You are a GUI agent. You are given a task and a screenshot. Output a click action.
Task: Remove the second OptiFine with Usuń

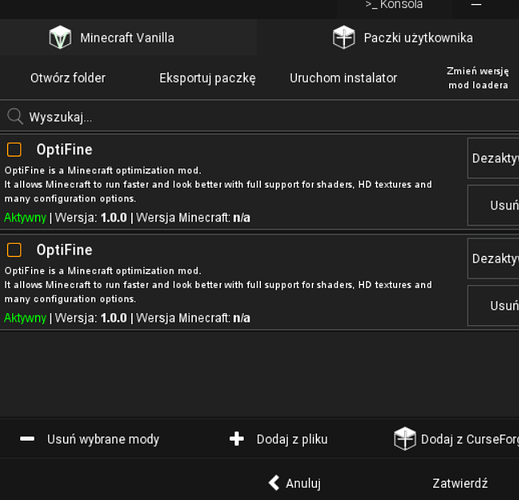(493, 306)
